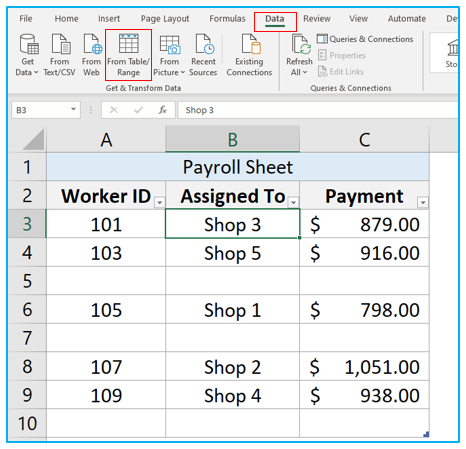The image size is (466, 449).
Task: Select the Shop 1 cell
Action: click(x=233, y=310)
